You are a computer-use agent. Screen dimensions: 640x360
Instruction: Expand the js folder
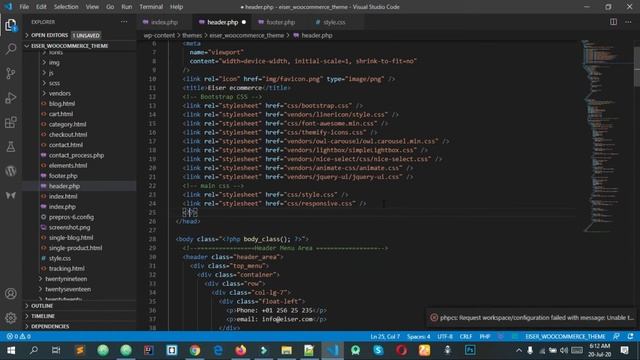click(51, 73)
